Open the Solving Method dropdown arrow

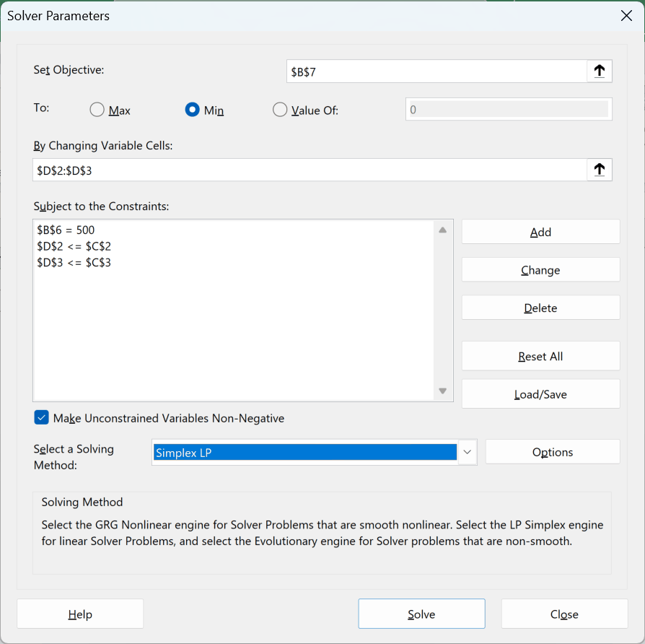(x=468, y=452)
